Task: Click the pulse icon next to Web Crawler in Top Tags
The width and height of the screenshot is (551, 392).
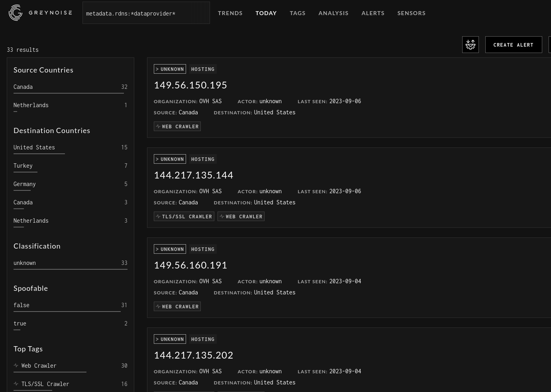Action: (16, 365)
